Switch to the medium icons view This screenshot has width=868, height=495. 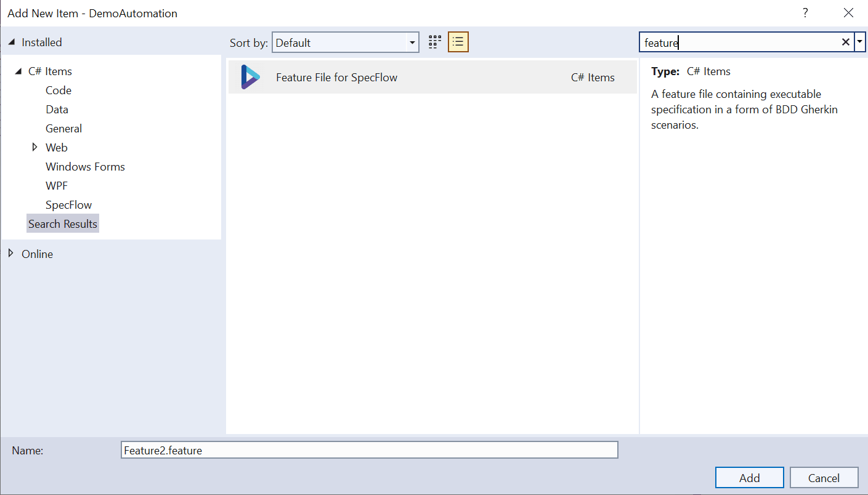(434, 41)
